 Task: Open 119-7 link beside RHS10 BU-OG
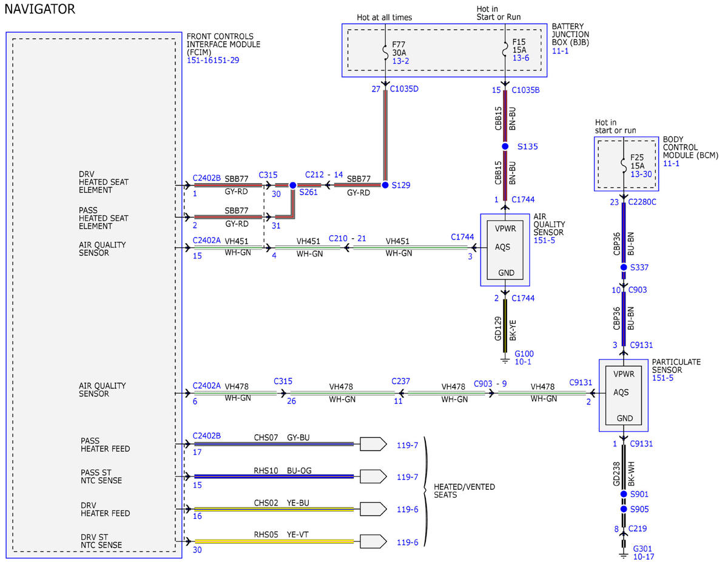point(408,477)
